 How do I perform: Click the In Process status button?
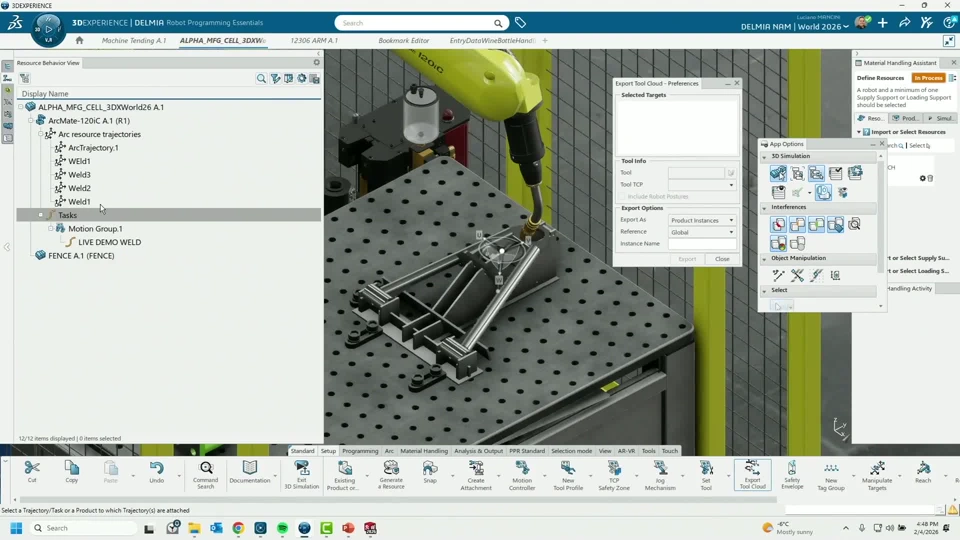[x=928, y=78]
